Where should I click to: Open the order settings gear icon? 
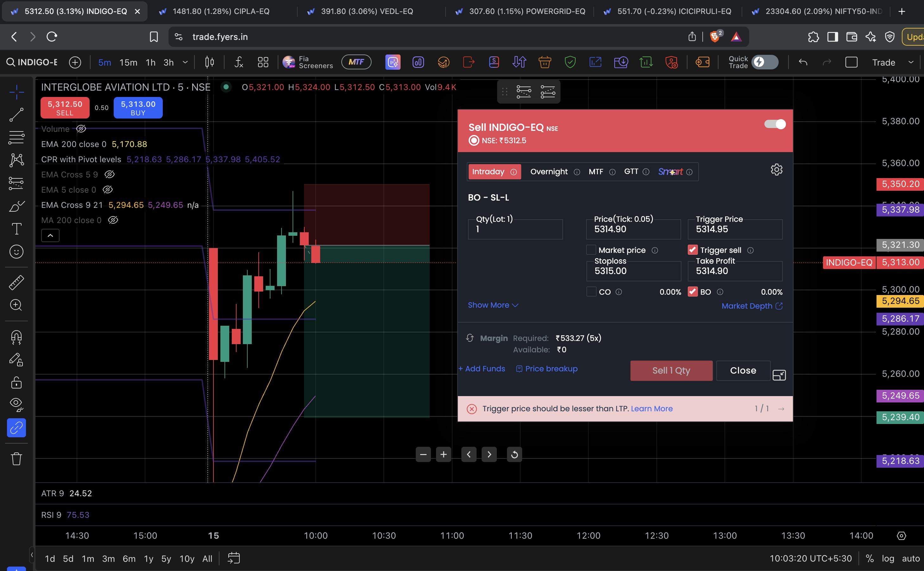(x=776, y=170)
